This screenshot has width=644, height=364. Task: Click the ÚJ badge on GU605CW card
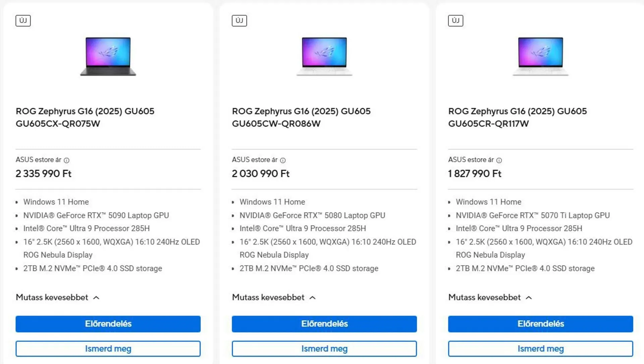pos(239,20)
